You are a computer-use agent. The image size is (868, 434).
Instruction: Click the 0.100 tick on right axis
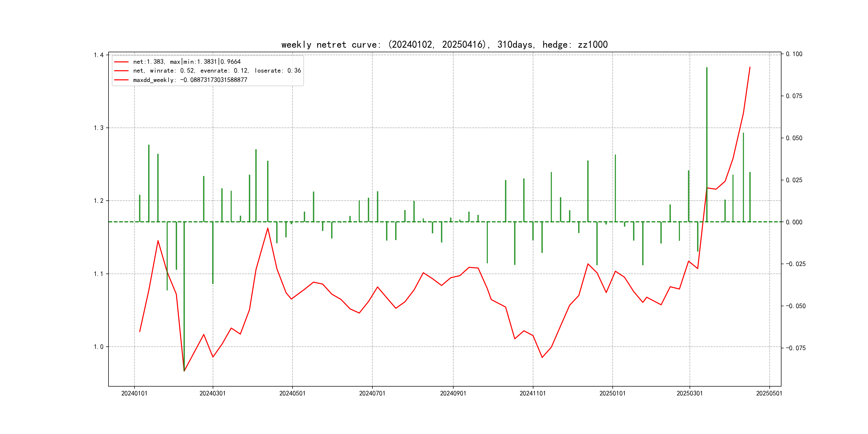point(794,54)
